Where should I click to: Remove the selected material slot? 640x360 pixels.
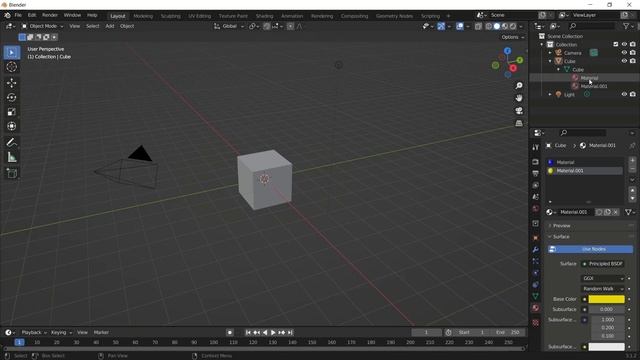[x=632, y=169]
